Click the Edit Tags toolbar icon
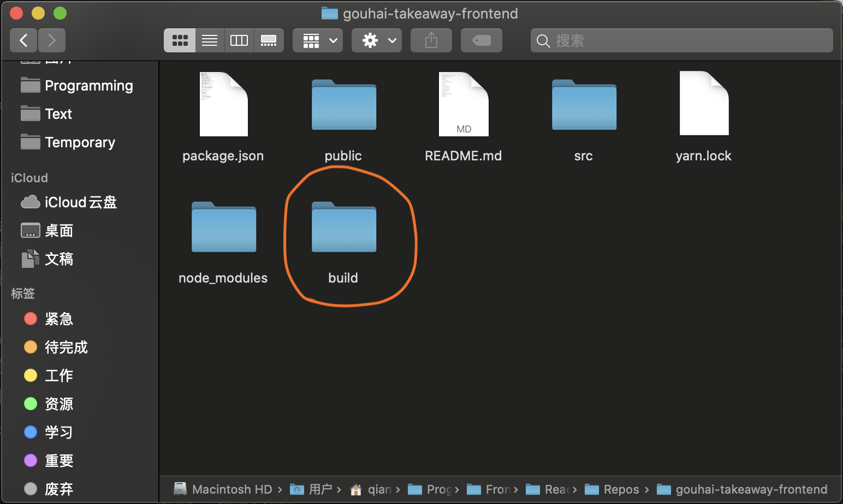Screen dimensions: 843x504 (x=481, y=40)
